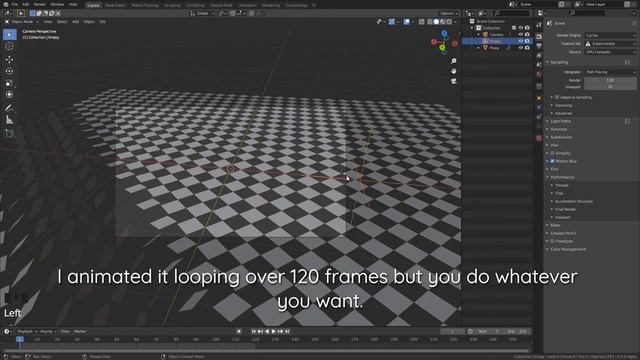
Task: Toggle render visibility of the Camera object
Action: tap(527, 34)
